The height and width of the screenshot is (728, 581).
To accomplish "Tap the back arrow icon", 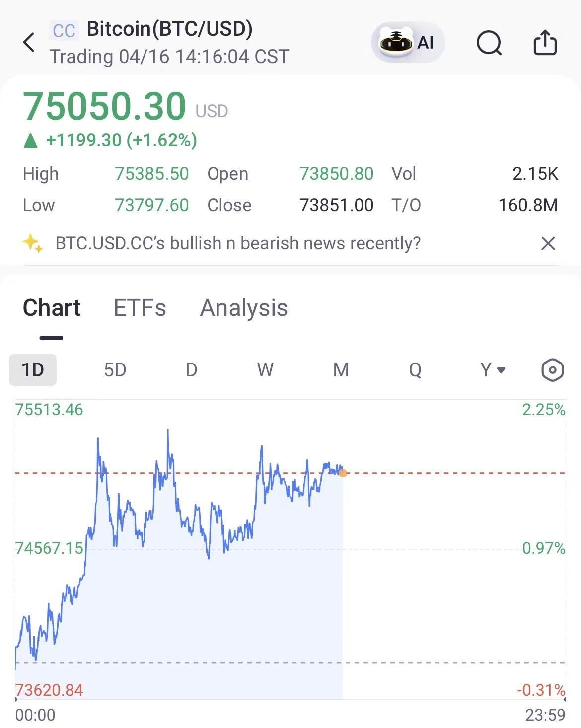I will (29, 42).
